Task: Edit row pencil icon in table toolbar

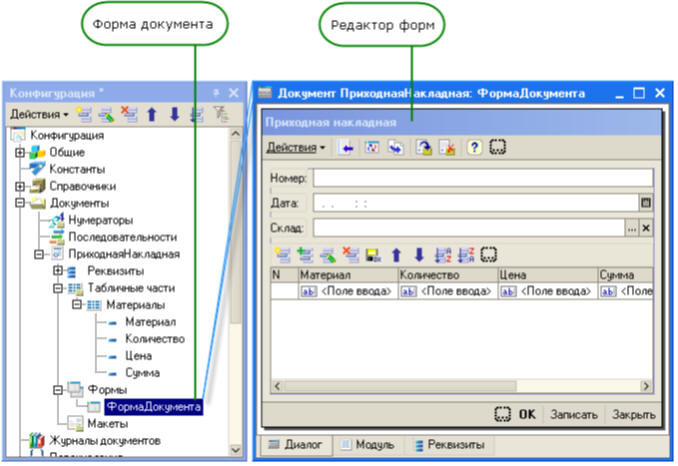Action: (x=328, y=255)
